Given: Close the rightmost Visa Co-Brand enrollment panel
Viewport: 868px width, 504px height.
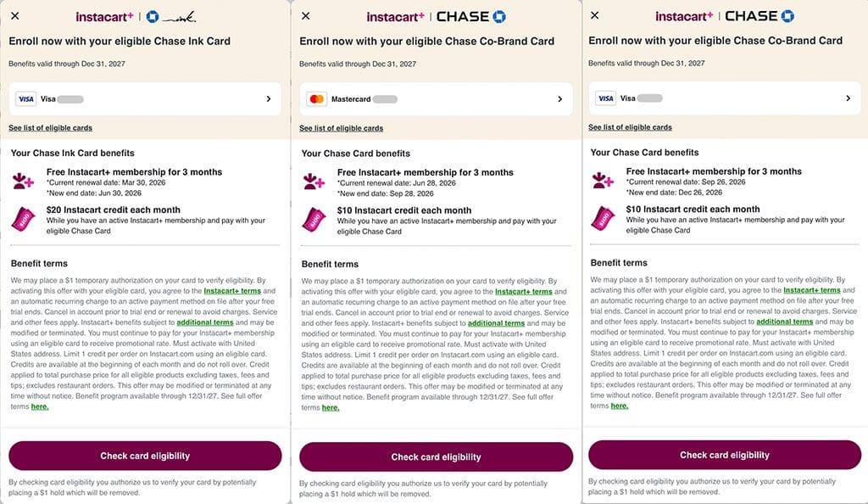Looking at the screenshot, I should [595, 15].
